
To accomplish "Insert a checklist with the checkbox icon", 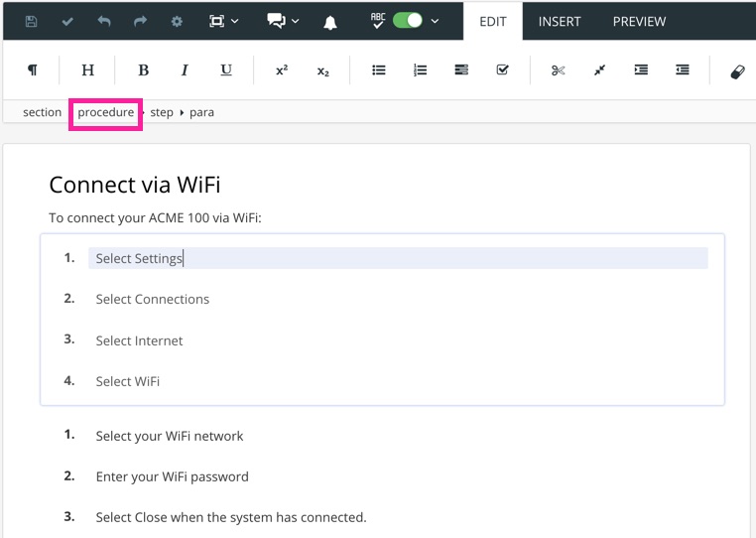I will (502, 70).
